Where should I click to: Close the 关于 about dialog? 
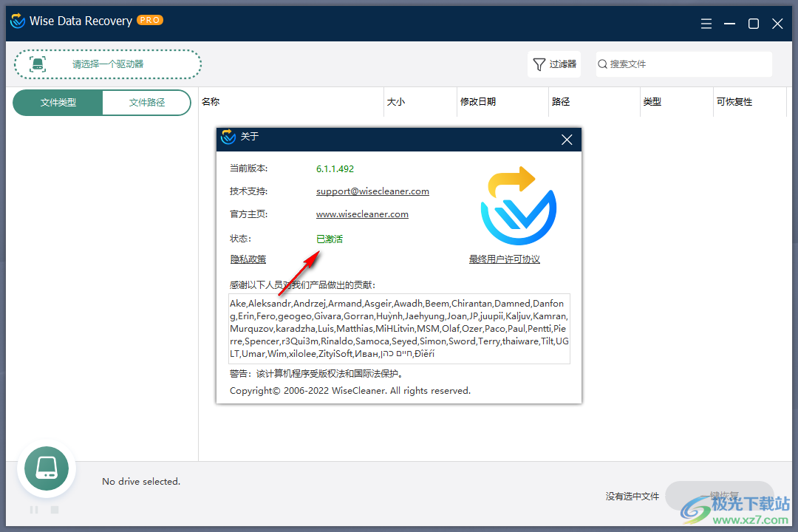(x=567, y=140)
